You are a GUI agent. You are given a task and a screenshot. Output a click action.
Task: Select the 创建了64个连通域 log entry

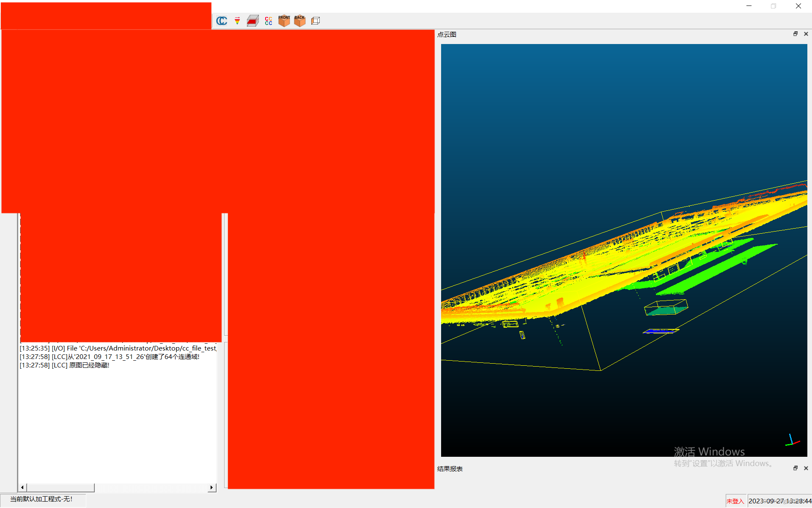pos(109,357)
